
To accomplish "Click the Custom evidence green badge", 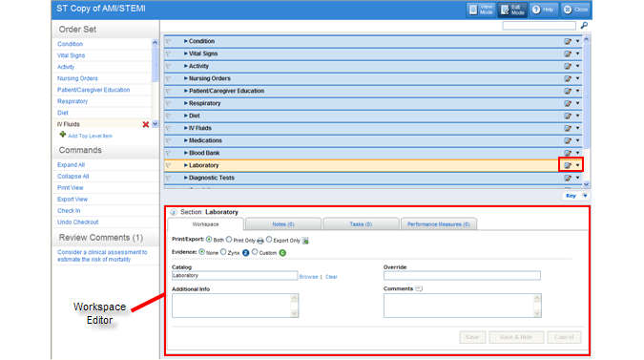I will (x=282, y=253).
